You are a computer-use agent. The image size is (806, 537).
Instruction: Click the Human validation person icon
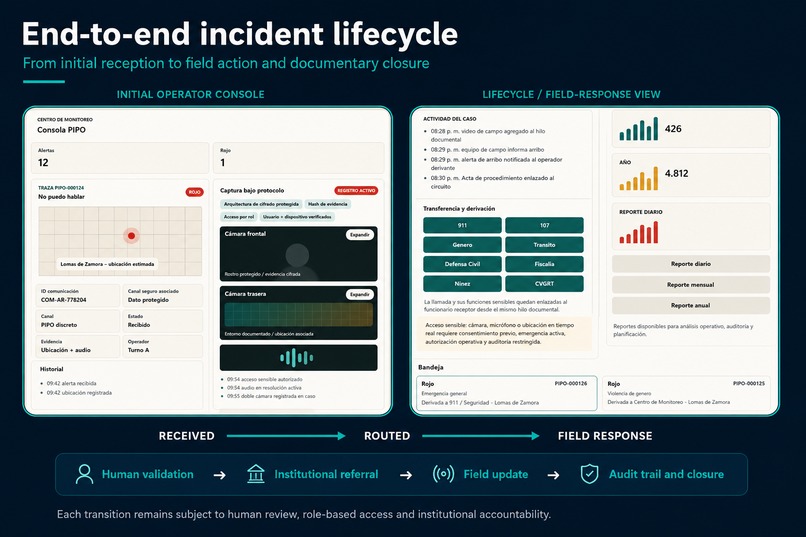pos(84,474)
